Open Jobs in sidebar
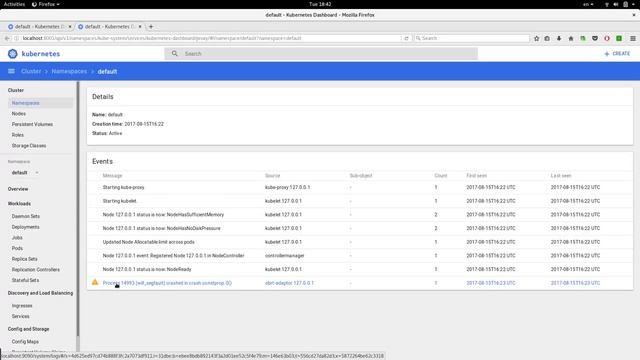The width and height of the screenshot is (640, 360). (x=17, y=237)
